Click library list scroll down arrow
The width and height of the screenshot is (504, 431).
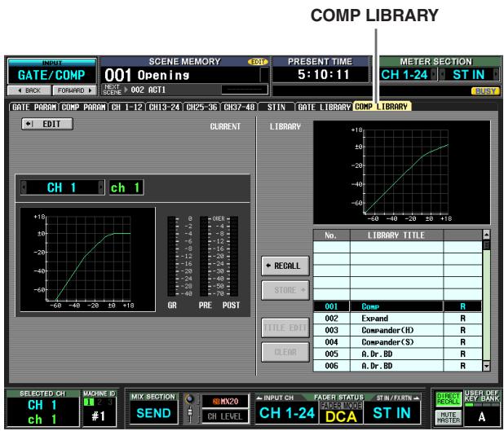pos(486,366)
